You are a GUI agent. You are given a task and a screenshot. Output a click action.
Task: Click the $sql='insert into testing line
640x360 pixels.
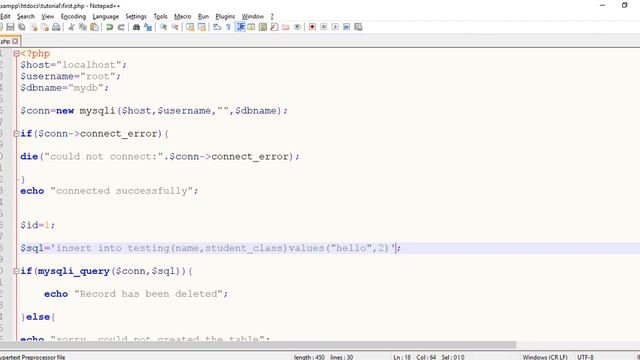[x=211, y=248]
